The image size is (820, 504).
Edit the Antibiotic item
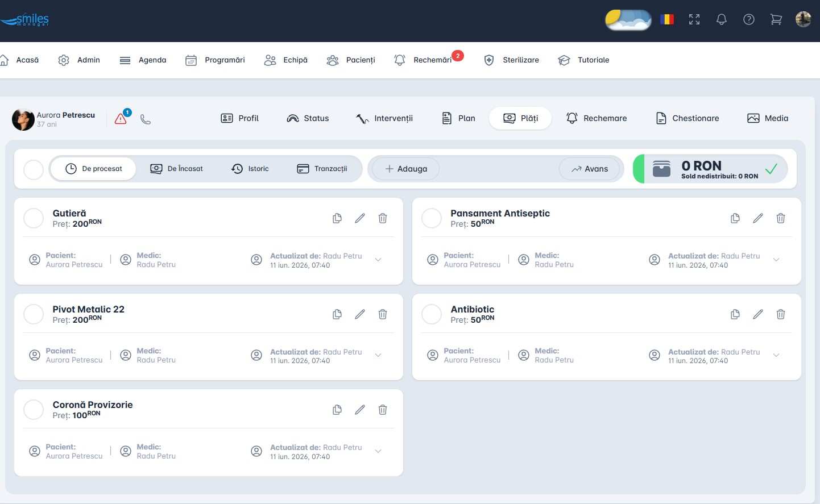pyautogui.click(x=758, y=314)
